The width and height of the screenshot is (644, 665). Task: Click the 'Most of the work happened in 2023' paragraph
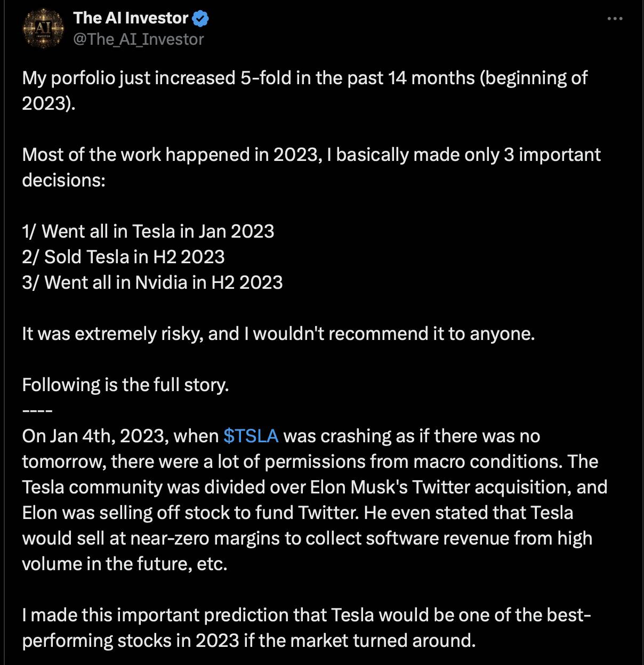[311, 167]
